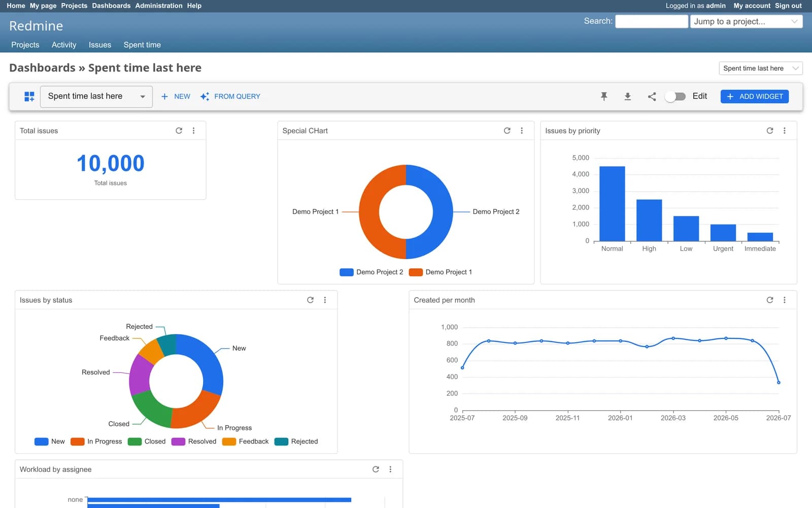
Task: Open the My account link
Action: [x=752, y=6]
